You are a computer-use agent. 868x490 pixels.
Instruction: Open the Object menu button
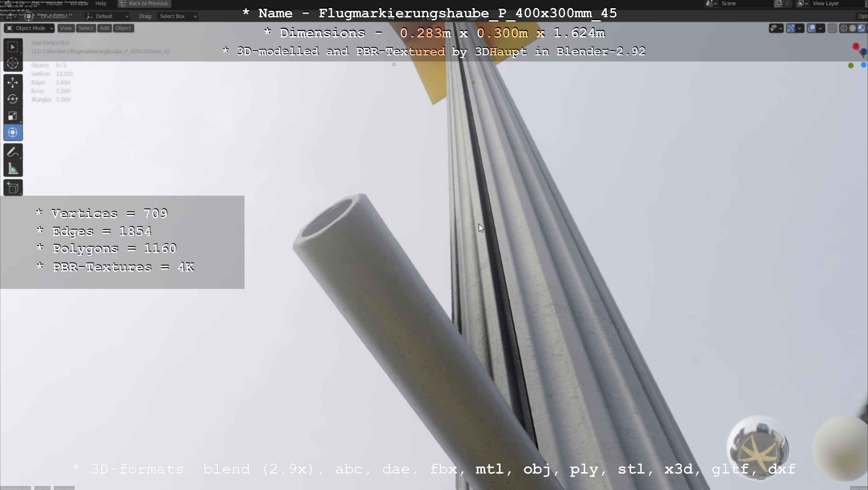click(123, 28)
